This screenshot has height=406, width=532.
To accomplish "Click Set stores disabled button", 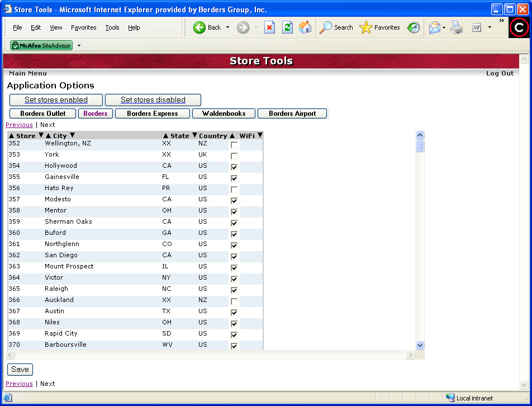I will click(153, 100).
